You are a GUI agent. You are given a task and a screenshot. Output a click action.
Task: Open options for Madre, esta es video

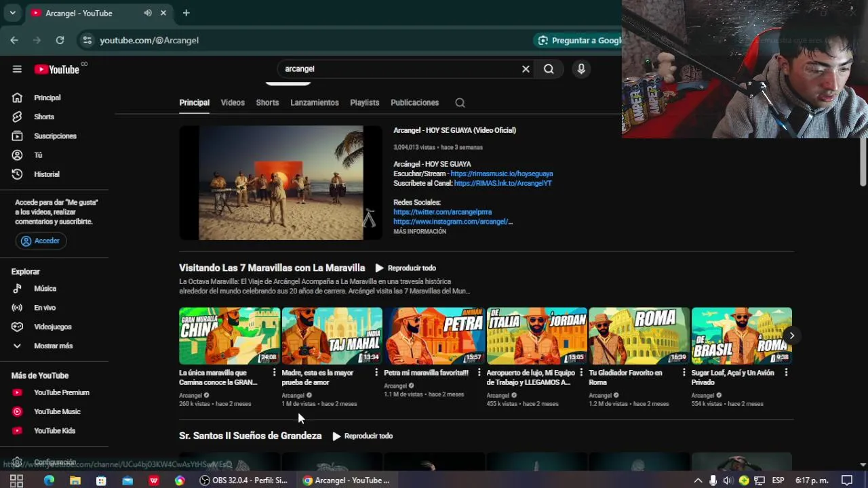click(376, 373)
